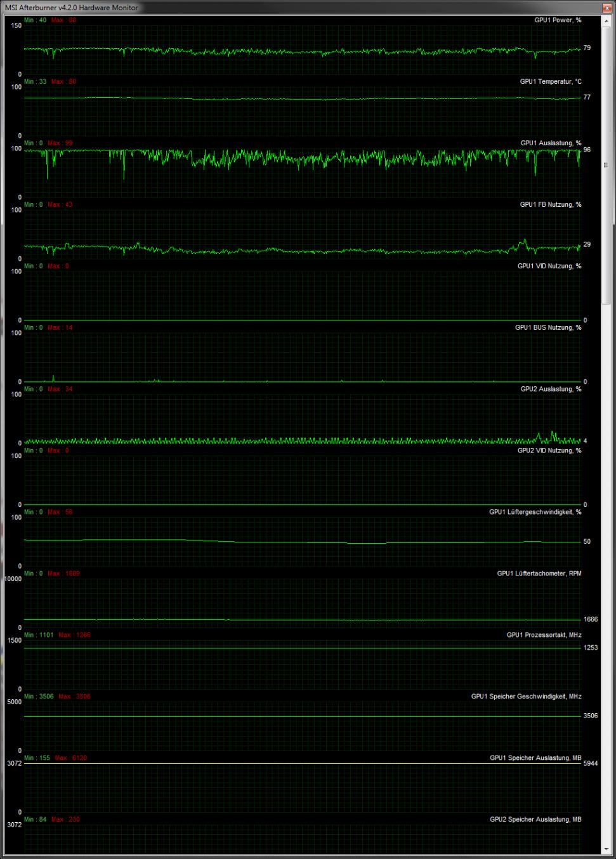The image size is (616, 859).
Task: Select the 'GPU1 FB Nutzung, %' label
Action: (x=551, y=205)
